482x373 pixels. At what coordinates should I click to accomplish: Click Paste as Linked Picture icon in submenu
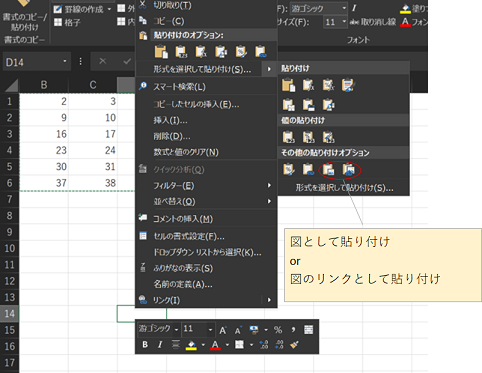point(348,169)
